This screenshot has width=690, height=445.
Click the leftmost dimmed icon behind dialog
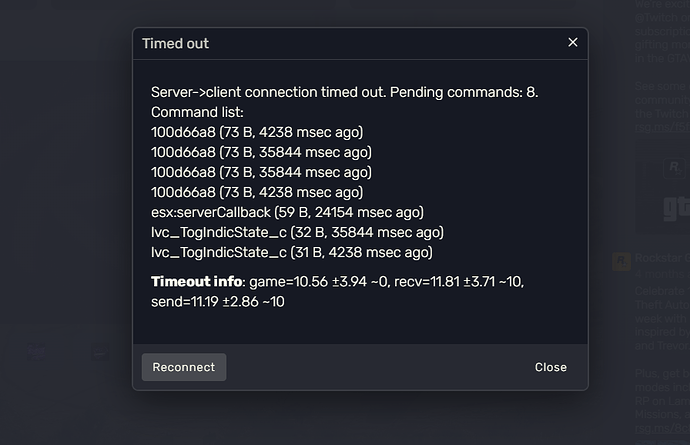(37, 351)
